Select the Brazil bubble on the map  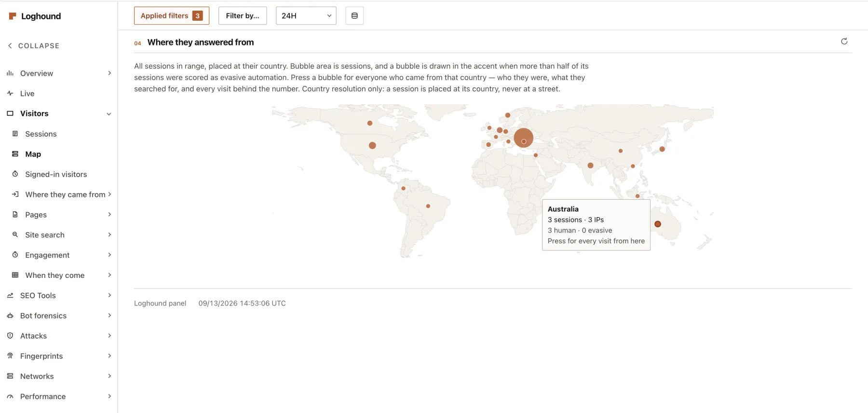[x=428, y=206]
